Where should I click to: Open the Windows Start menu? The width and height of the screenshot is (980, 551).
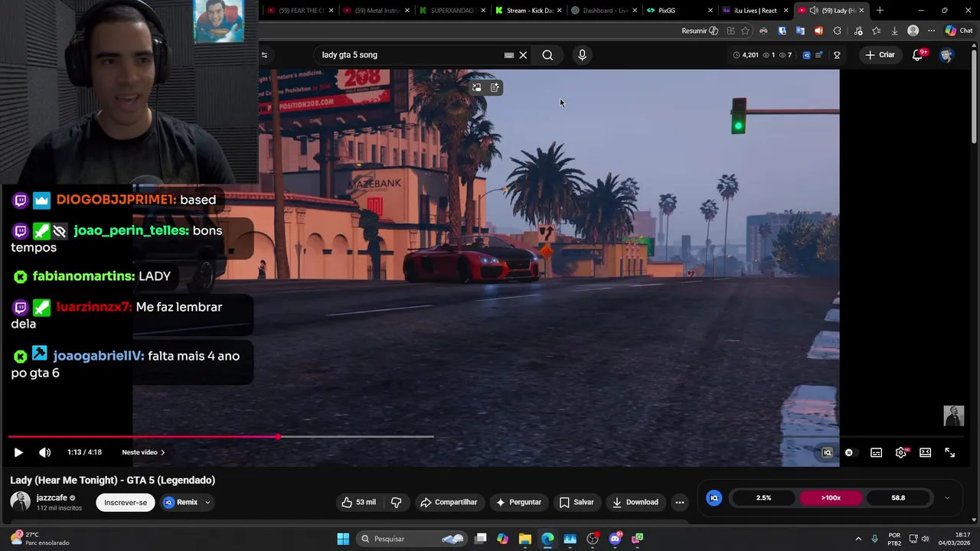click(x=343, y=539)
